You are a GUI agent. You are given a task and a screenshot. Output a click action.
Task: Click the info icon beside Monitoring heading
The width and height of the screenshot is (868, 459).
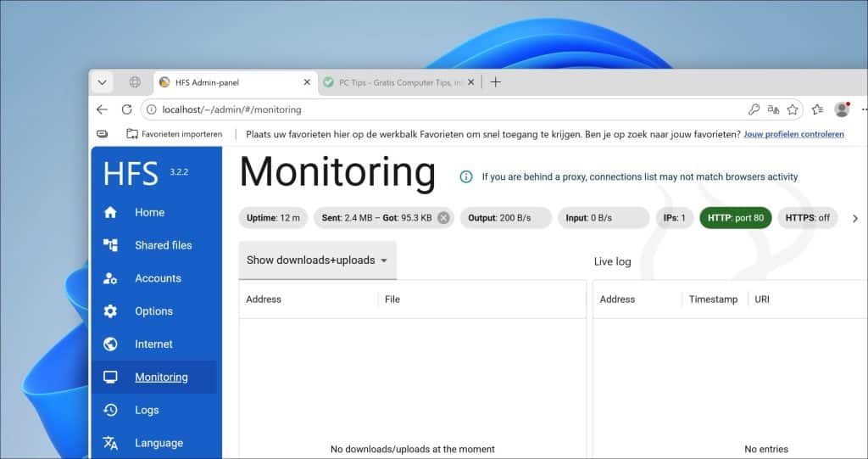coord(466,176)
